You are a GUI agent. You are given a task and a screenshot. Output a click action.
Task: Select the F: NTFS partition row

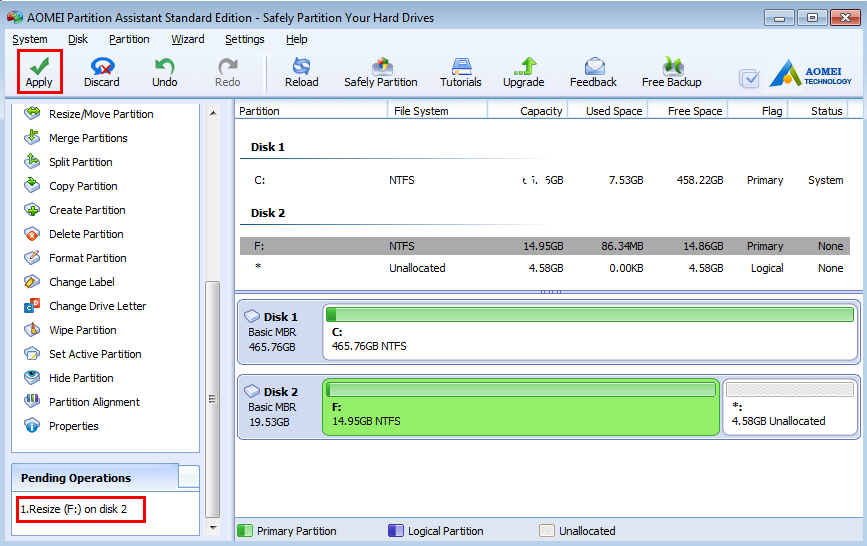coord(545,246)
